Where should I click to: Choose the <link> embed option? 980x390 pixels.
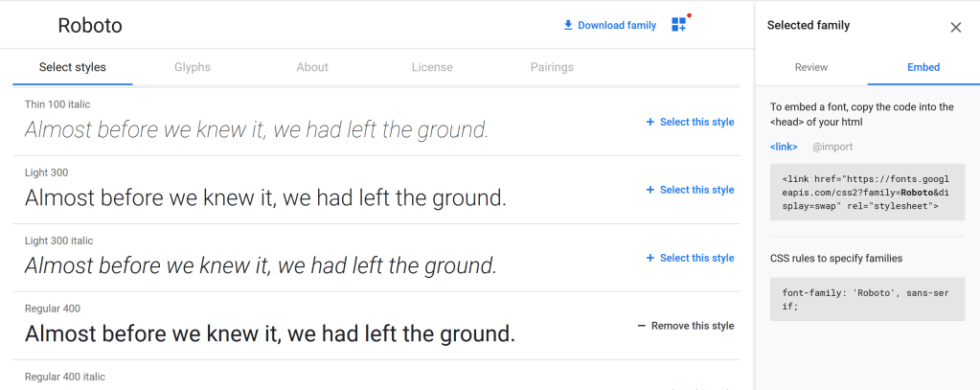[784, 147]
